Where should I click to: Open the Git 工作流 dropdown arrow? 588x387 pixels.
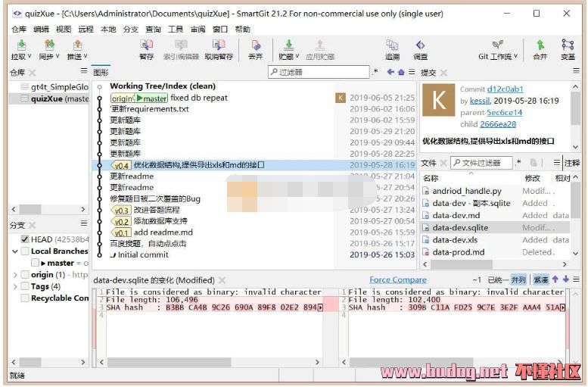click(515, 56)
